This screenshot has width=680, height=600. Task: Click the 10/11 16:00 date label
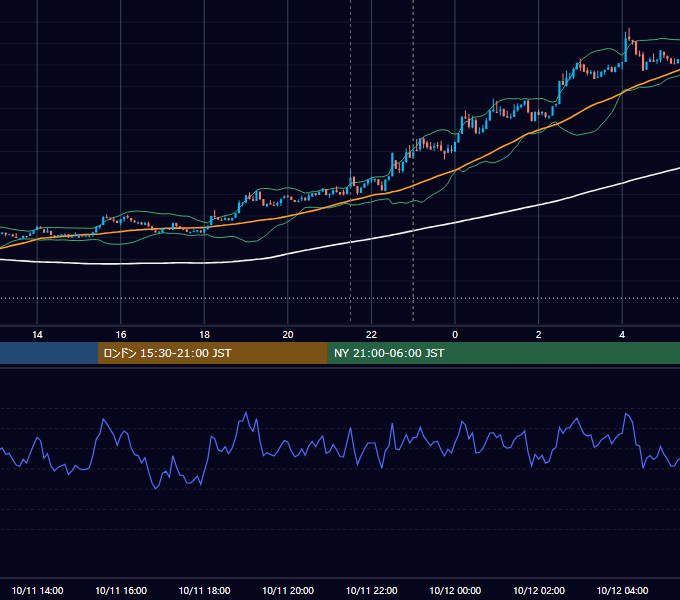point(121,590)
